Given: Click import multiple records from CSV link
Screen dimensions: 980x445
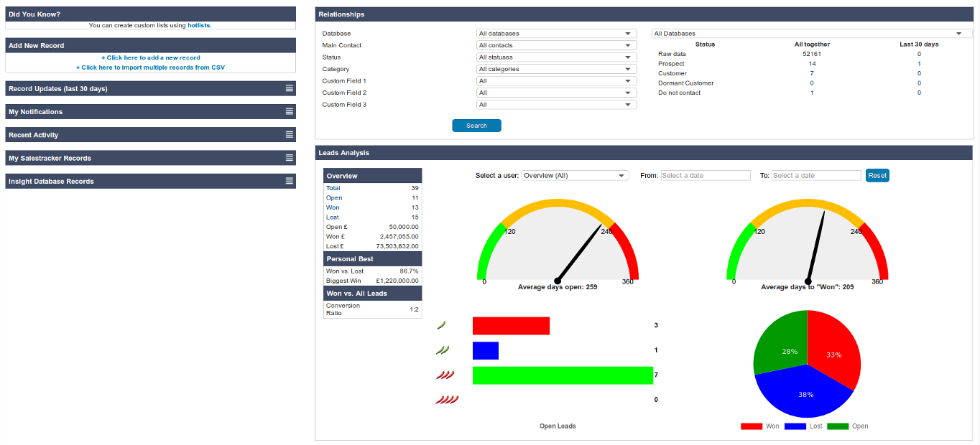Looking at the screenshot, I should point(150,67).
